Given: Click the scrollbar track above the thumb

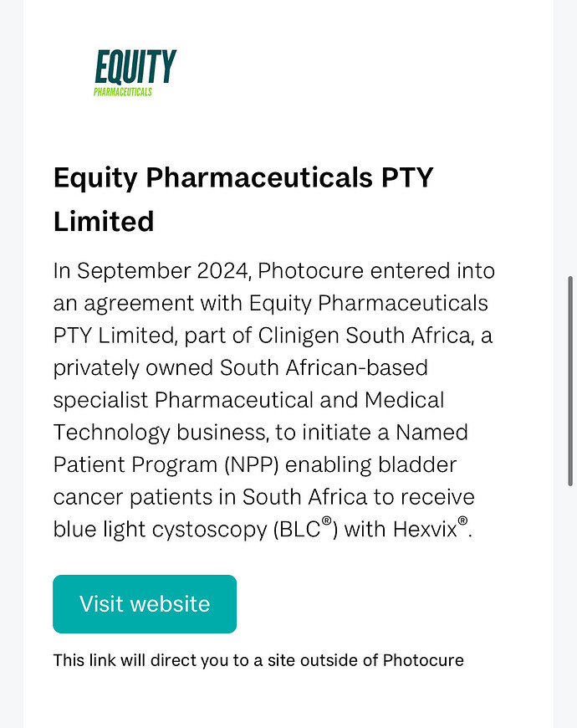Looking at the screenshot, I should pos(570,138).
